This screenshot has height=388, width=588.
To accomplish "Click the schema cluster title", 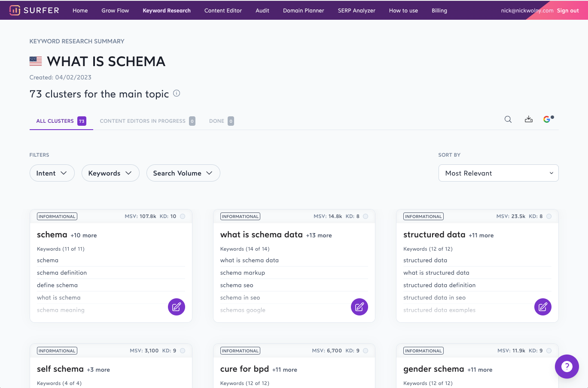I will coord(52,235).
